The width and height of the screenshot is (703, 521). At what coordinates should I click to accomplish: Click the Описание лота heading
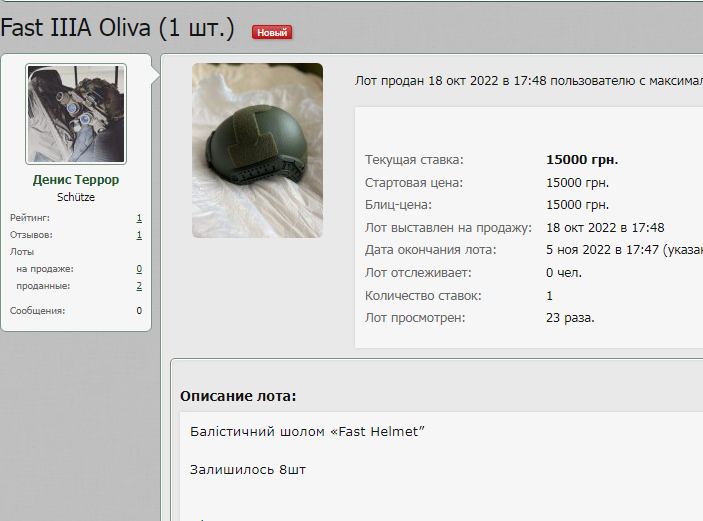click(x=238, y=396)
